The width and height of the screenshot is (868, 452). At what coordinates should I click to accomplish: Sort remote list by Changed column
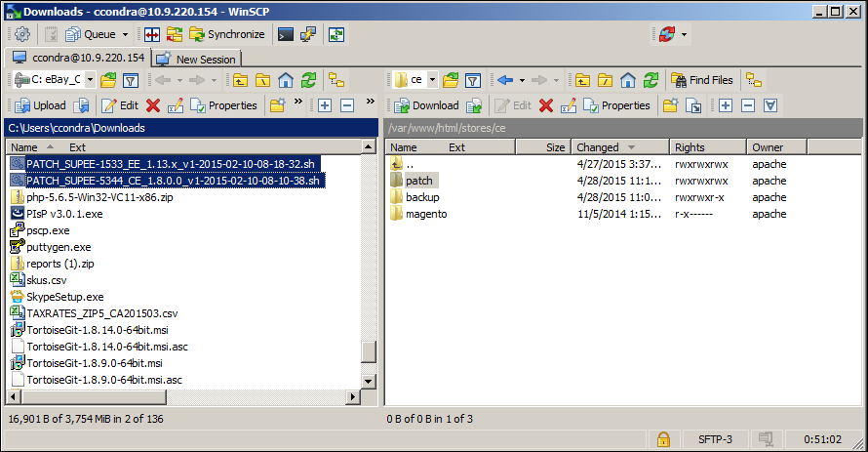[620, 147]
